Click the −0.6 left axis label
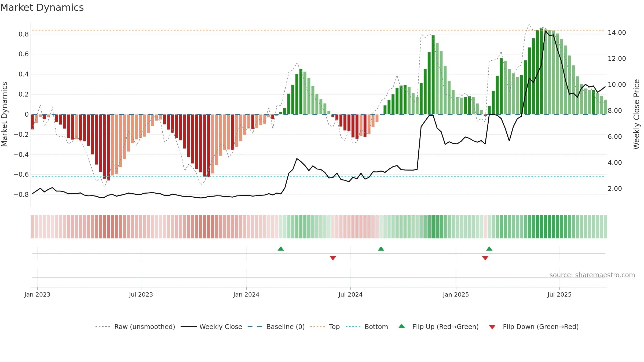Screen dimensions: 644x362 [21, 175]
